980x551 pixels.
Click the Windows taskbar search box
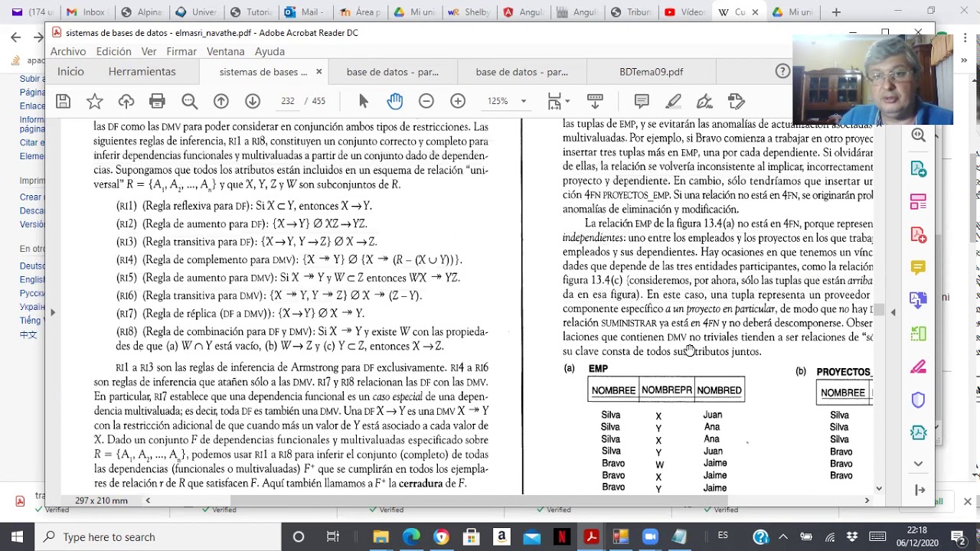(x=158, y=537)
